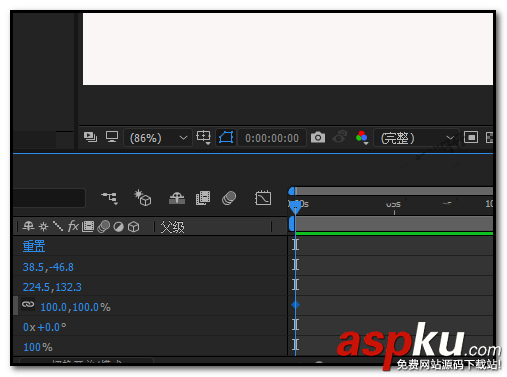Select the scale keyframe diamond

[x=295, y=305]
